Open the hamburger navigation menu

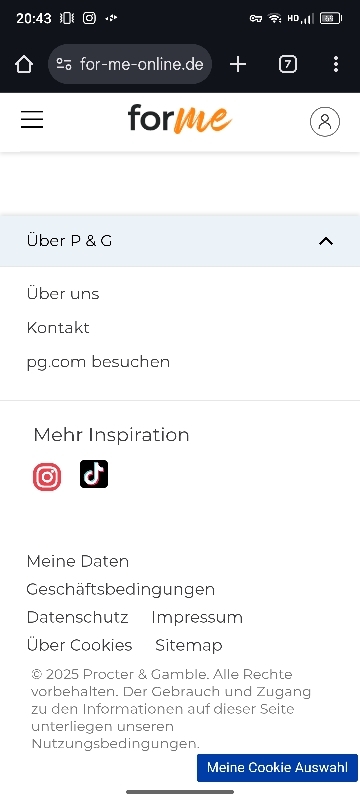[32, 120]
